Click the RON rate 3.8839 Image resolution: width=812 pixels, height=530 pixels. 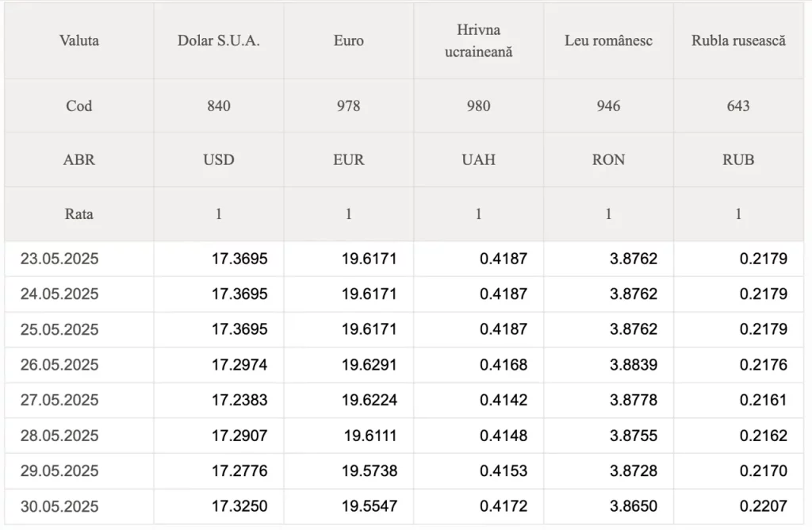click(634, 365)
